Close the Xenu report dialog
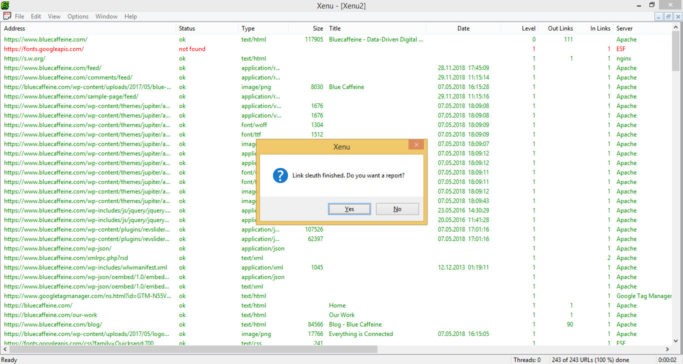 pyautogui.click(x=416, y=145)
